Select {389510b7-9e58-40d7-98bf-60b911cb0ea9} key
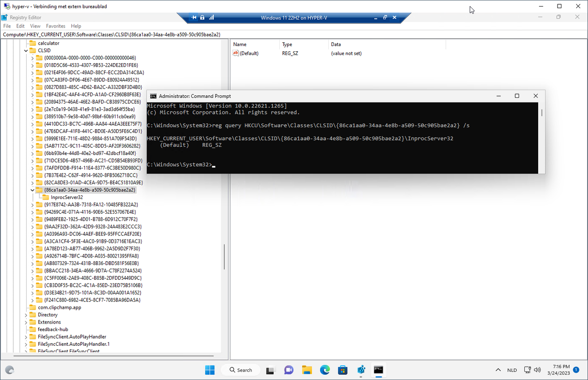The height and width of the screenshot is (380, 588). [90, 116]
